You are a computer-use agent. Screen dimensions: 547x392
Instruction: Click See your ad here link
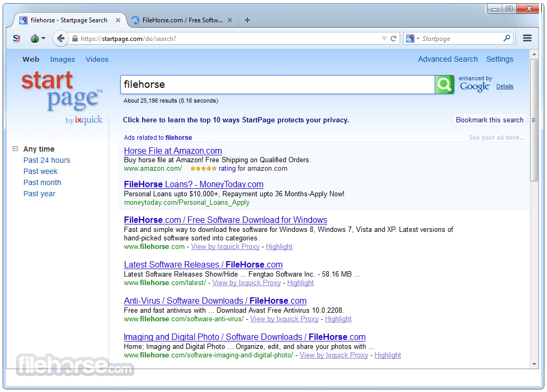click(496, 138)
